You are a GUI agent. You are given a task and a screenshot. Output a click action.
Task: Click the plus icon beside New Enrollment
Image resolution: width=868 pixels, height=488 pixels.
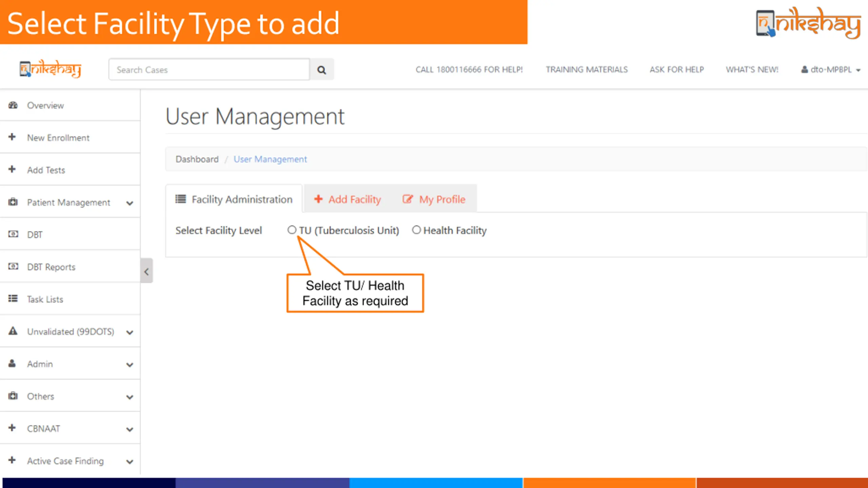click(12, 137)
